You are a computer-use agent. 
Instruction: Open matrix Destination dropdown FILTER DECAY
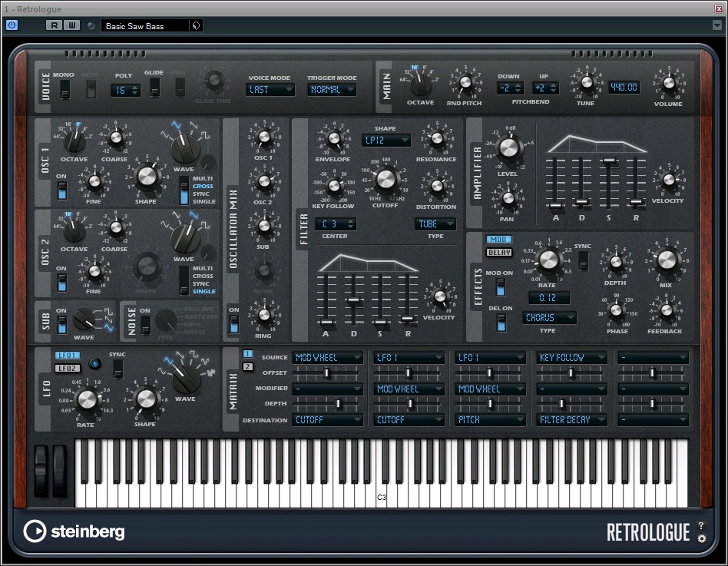click(572, 420)
